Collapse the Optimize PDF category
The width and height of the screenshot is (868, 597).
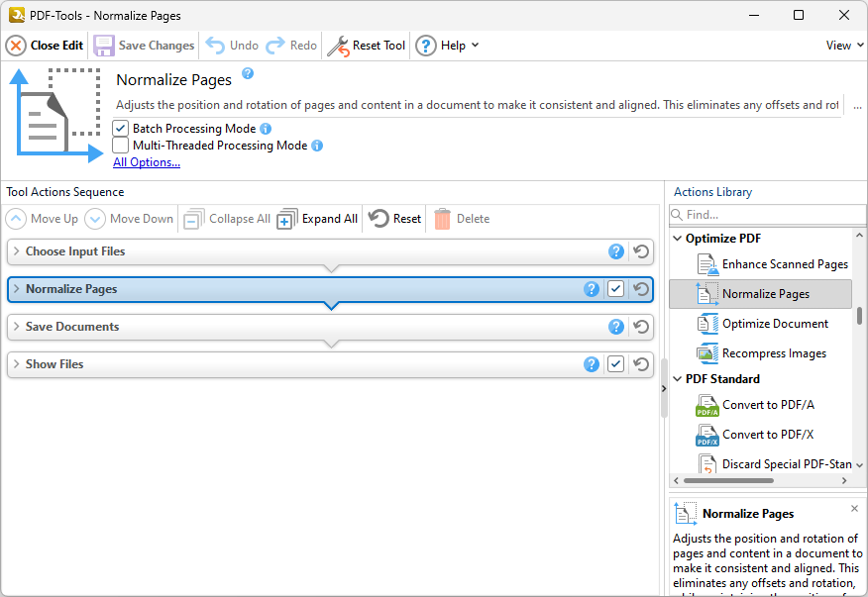coord(677,239)
